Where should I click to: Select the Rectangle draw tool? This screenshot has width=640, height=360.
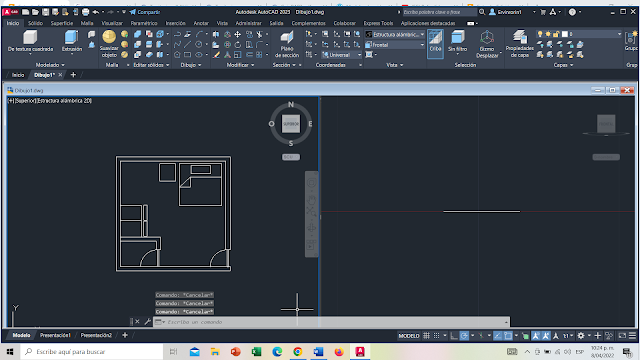[187, 55]
